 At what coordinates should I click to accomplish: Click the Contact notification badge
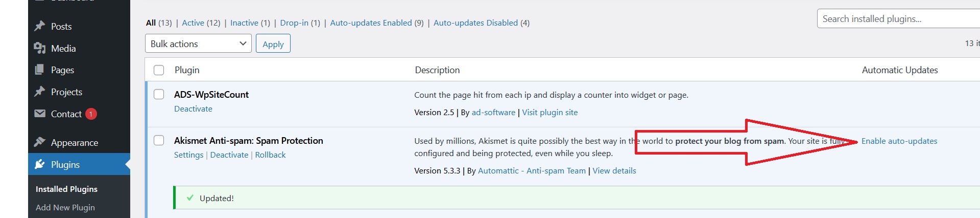91,114
